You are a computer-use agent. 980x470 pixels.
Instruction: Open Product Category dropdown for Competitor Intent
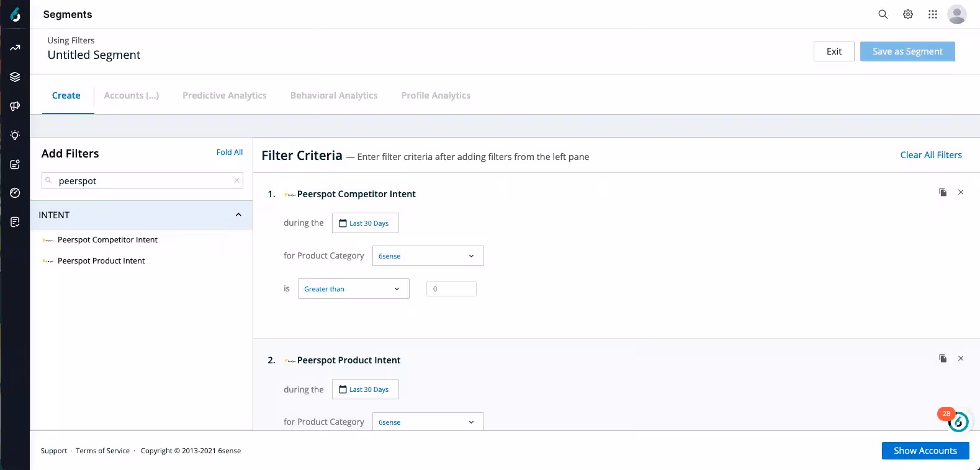pyautogui.click(x=428, y=256)
